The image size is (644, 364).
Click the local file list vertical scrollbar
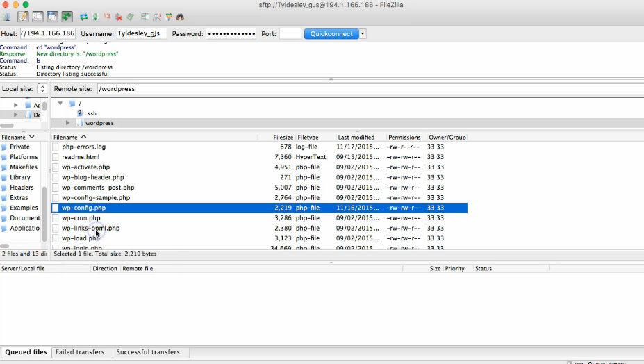coord(44,214)
